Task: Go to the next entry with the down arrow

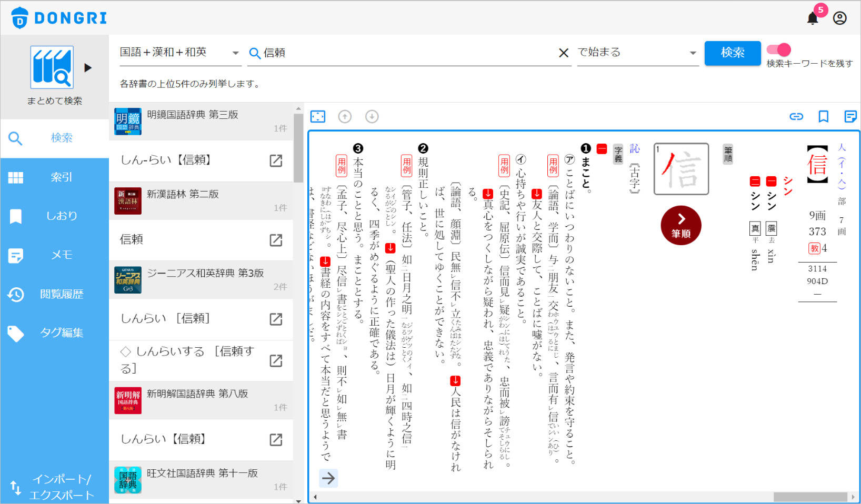Action: pyautogui.click(x=372, y=116)
